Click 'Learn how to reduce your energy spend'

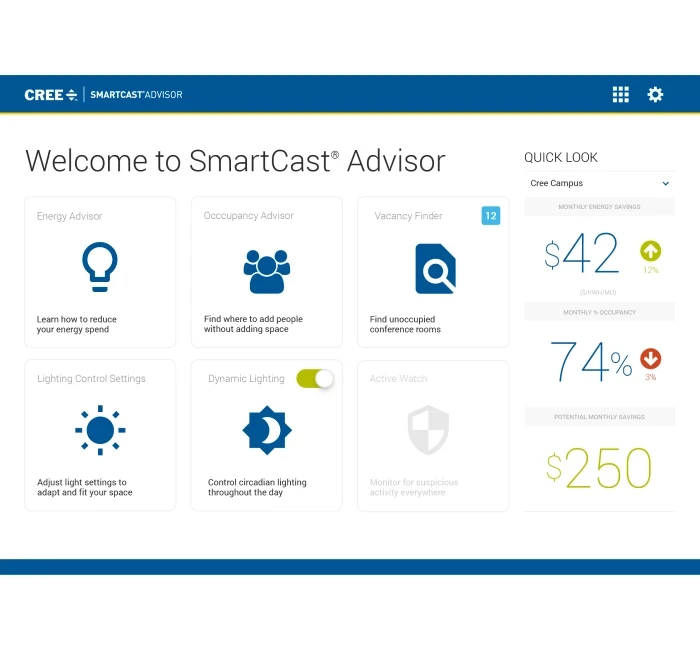pyautogui.click(x=76, y=325)
